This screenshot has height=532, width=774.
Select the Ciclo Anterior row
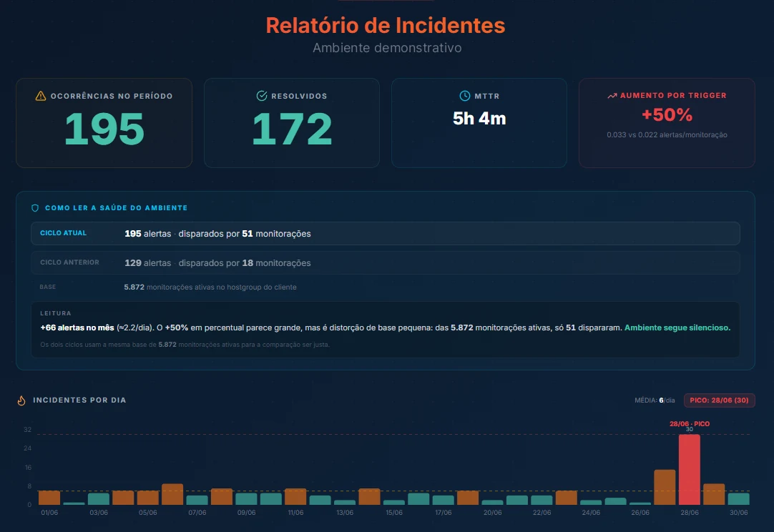pyautogui.click(x=386, y=262)
